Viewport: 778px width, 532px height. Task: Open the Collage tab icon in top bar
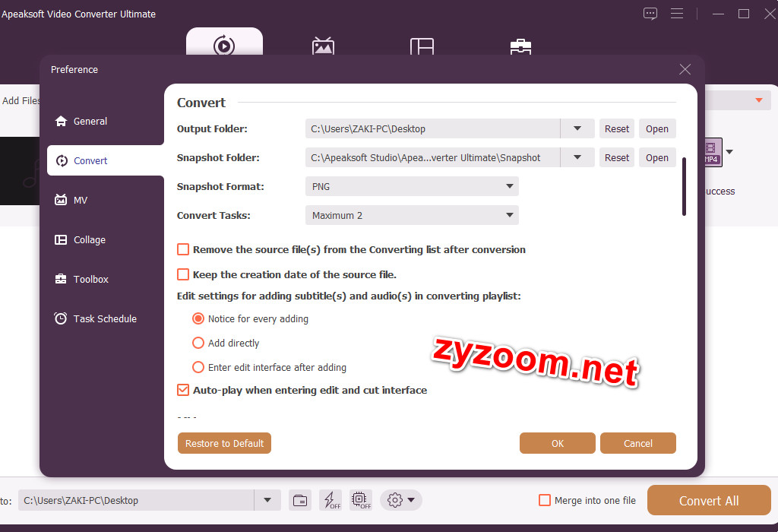[422, 46]
